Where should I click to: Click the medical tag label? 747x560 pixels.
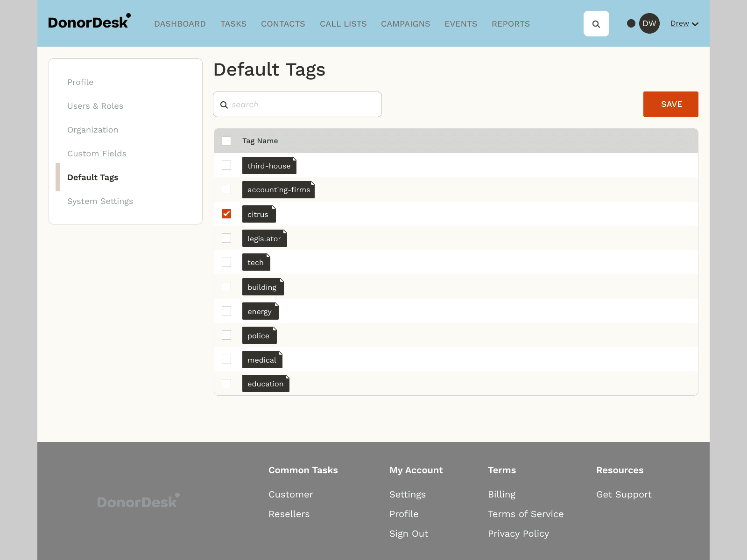coord(262,360)
